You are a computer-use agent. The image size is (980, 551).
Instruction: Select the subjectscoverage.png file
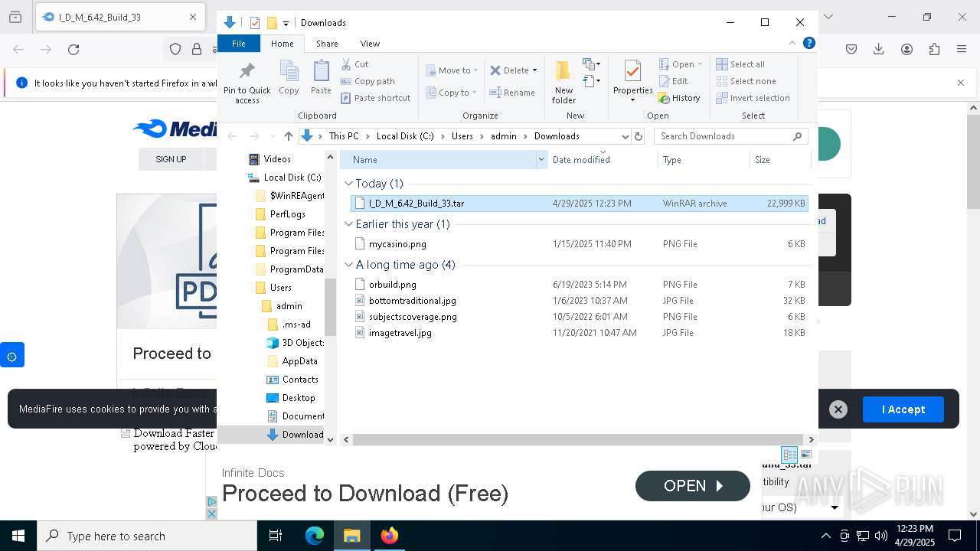(579, 317)
